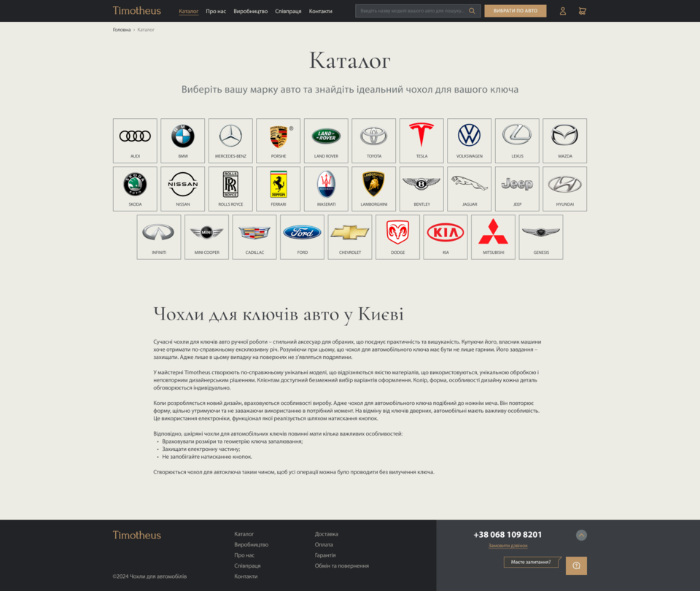Open the Infiniti brand tile
This screenshot has width=700, height=591.
coord(159,237)
